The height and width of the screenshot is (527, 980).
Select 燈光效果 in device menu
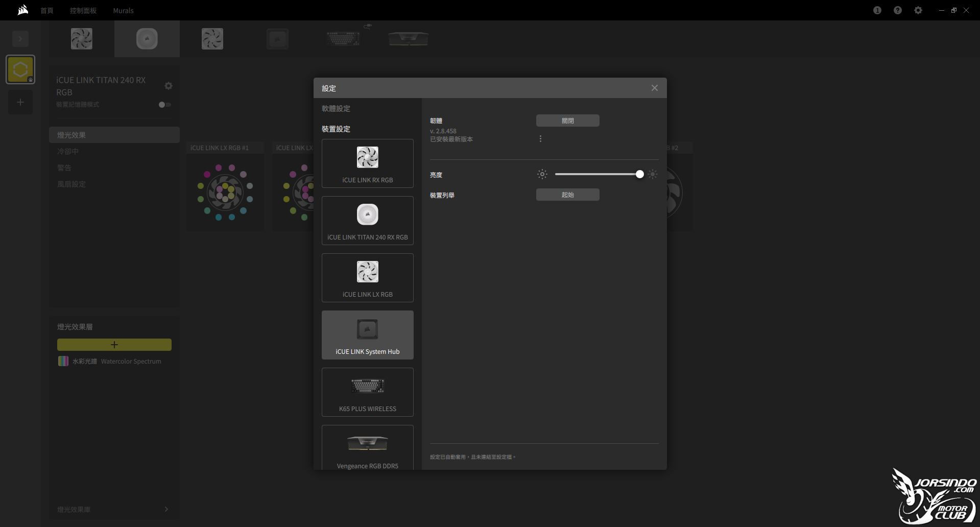pyautogui.click(x=114, y=135)
